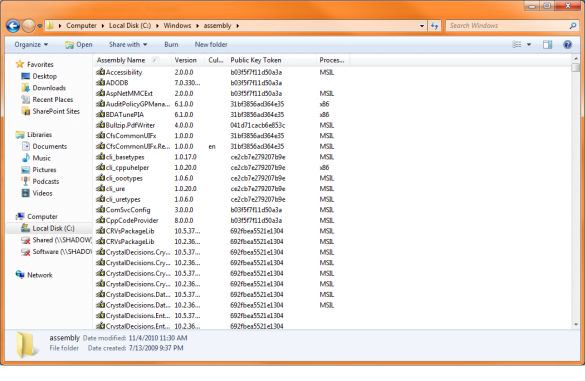Select Windows in the address breadcrumb
This screenshot has height=381, width=585.
[177, 25]
